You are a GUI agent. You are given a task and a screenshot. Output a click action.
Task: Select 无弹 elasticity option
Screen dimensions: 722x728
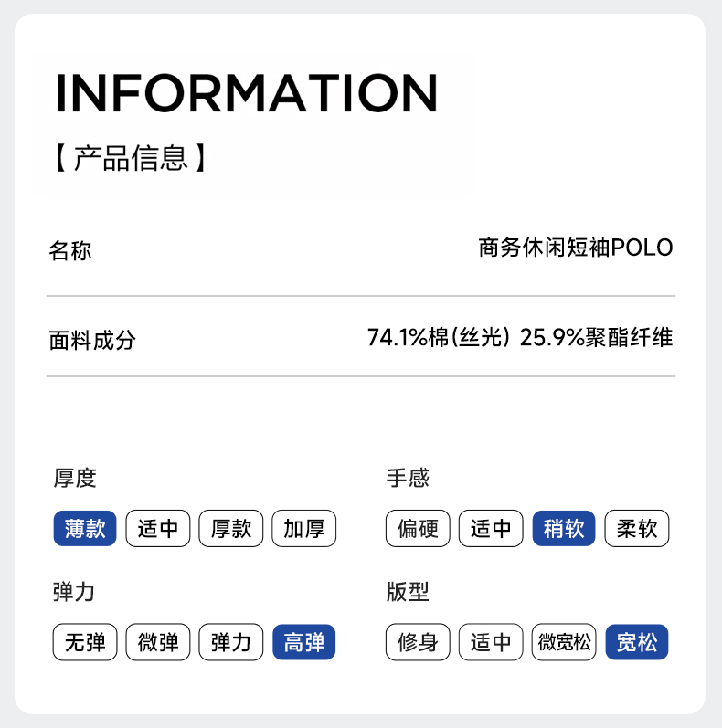coord(85,642)
